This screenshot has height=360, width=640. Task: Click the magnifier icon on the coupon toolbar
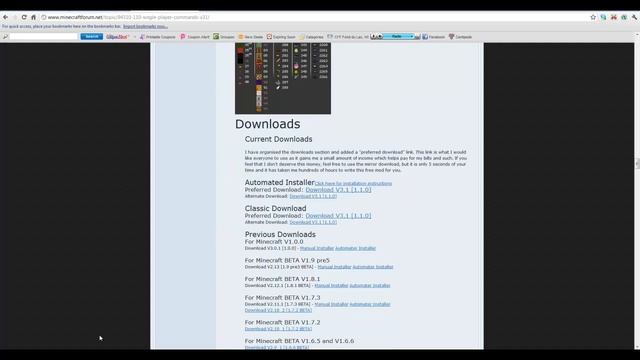click(5, 37)
